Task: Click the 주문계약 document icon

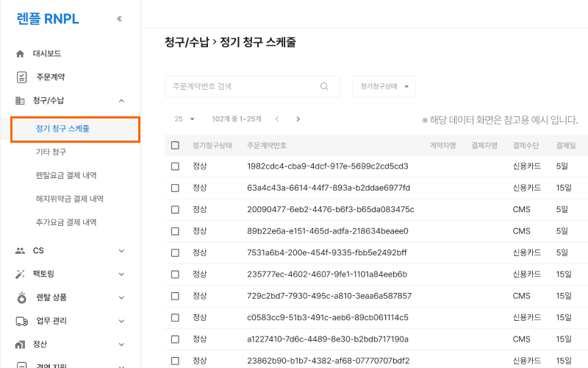Action: [21, 77]
